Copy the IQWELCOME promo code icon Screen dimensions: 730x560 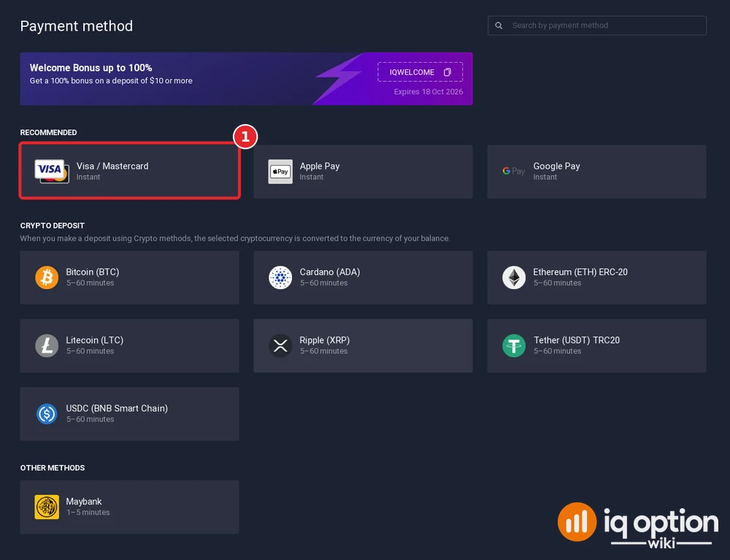(x=447, y=72)
